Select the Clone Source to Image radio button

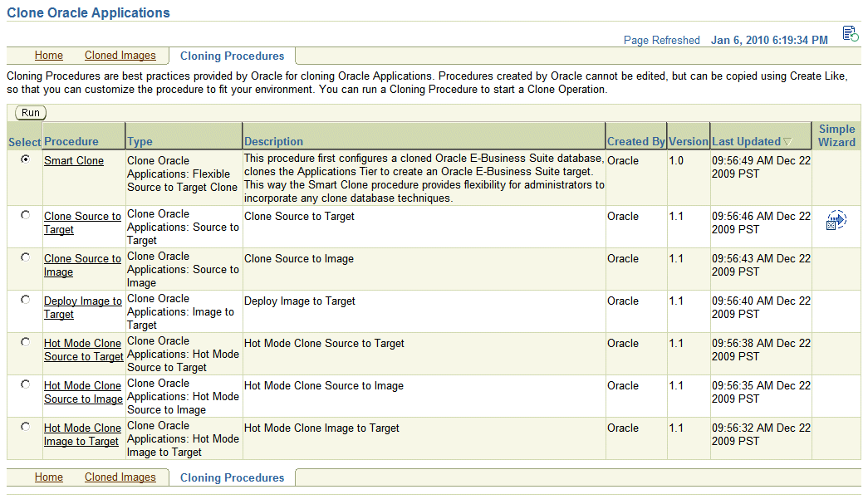25,257
